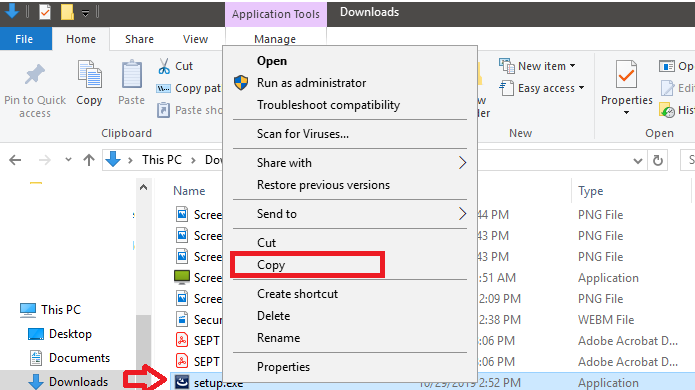Select the WEBM file starting with Secur
This screenshot has width=695, height=390.
pyautogui.click(x=199, y=319)
